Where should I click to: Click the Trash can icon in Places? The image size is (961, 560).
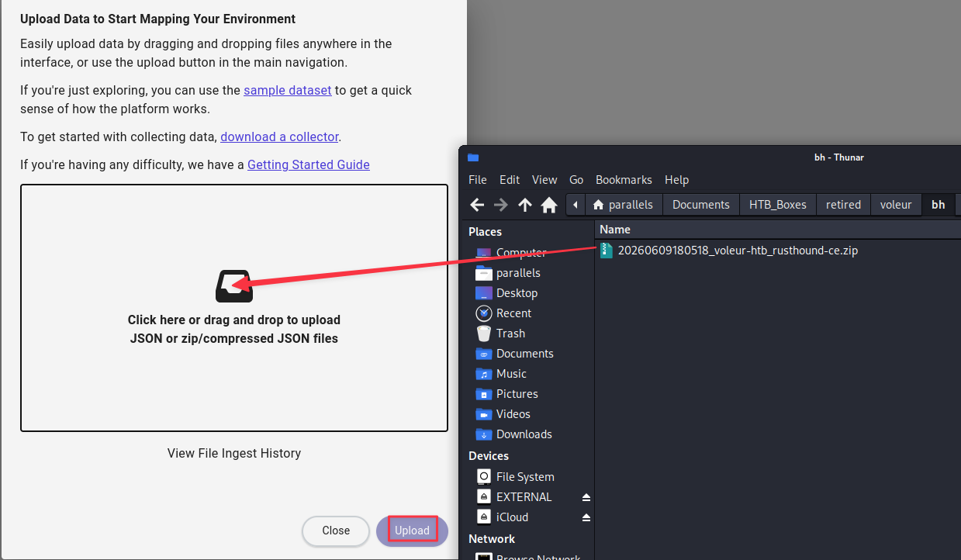[483, 334]
